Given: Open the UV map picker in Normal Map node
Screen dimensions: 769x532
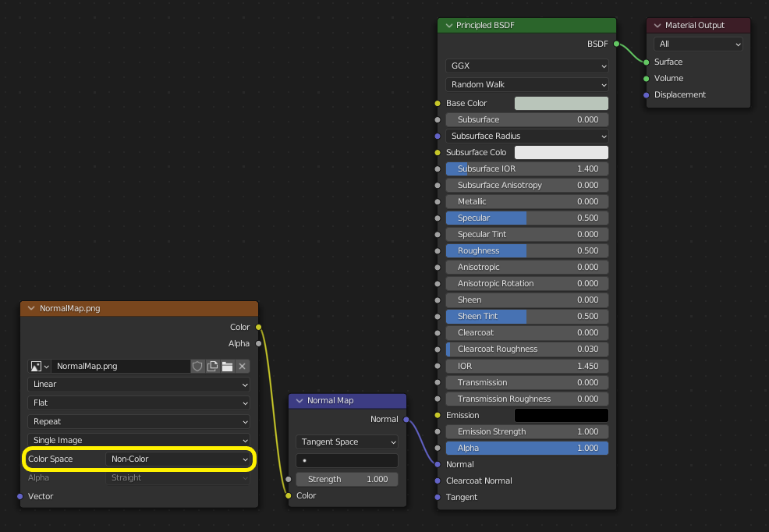Looking at the screenshot, I should (346, 461).
